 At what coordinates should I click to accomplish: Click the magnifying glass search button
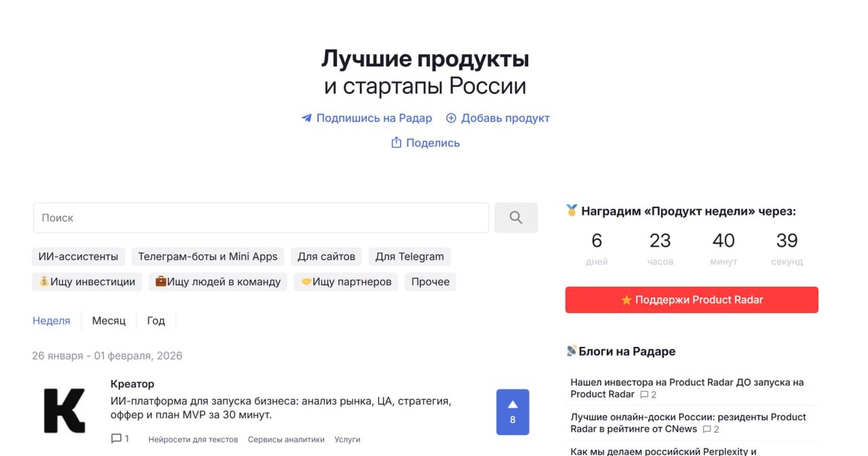[x=516, y=218]
